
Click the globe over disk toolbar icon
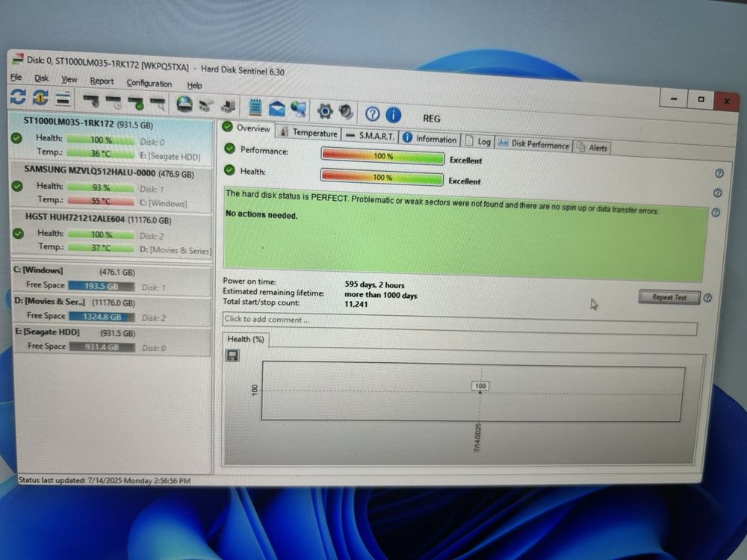tap(185, 104)
